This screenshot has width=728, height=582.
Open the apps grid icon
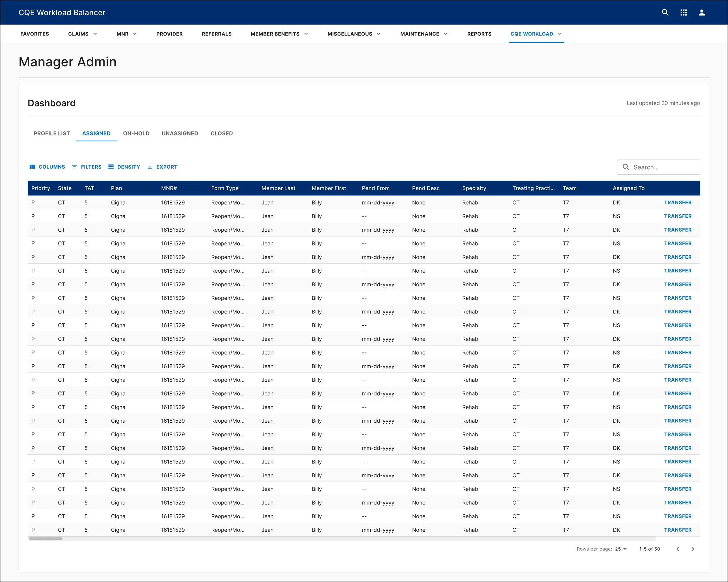point(683,13)
